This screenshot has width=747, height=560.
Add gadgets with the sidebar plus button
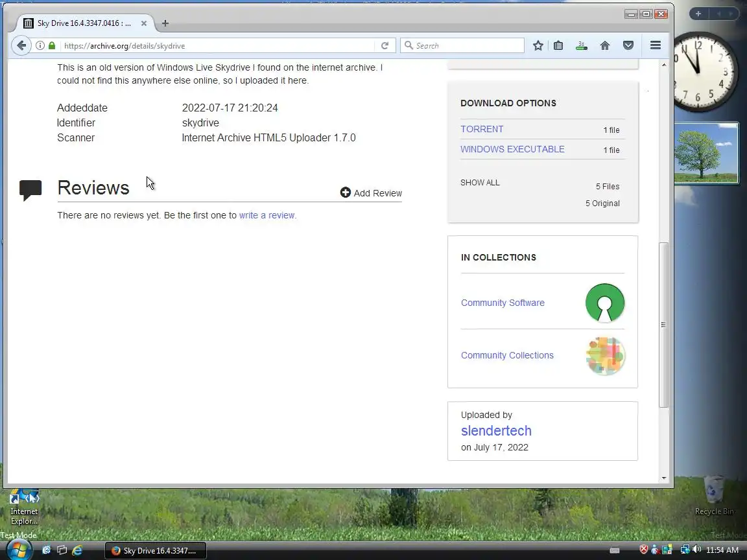point(698,14)
